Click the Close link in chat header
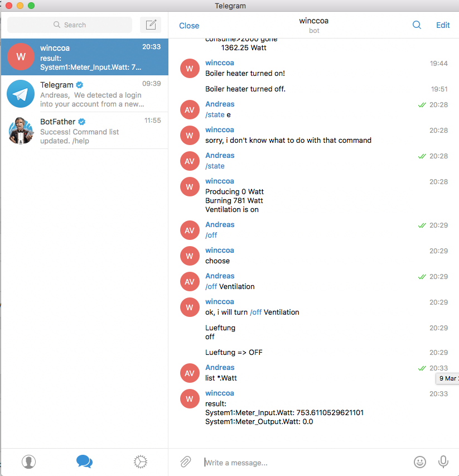The image size is (459, 476). click(189, 26)
